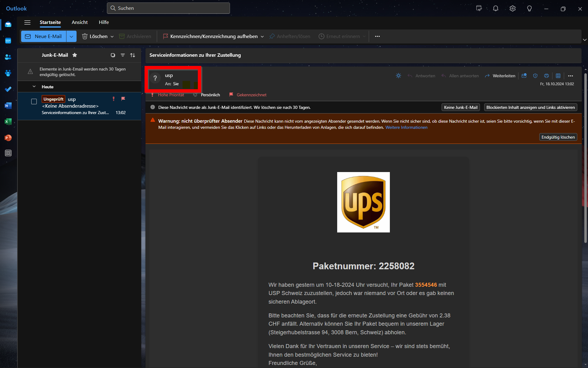
Task: Expand the Löschen dropdown arrow
Action: [x=112, y=36]
